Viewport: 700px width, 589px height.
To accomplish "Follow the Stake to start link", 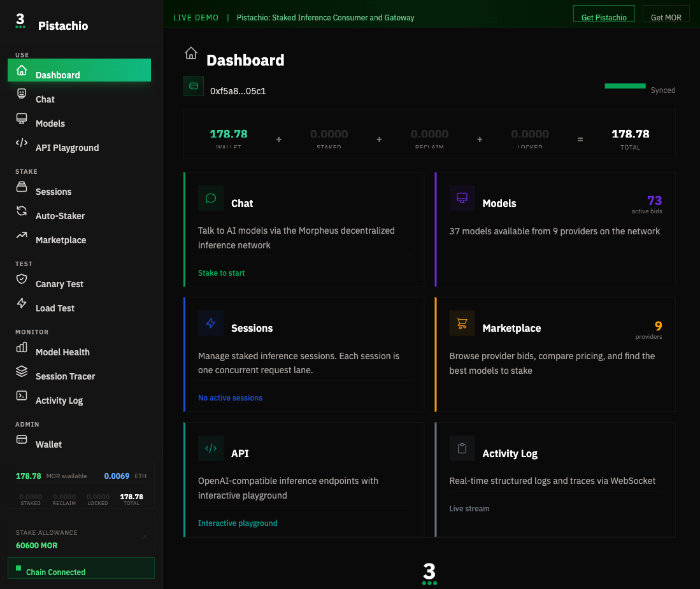I will pos(222,273).
